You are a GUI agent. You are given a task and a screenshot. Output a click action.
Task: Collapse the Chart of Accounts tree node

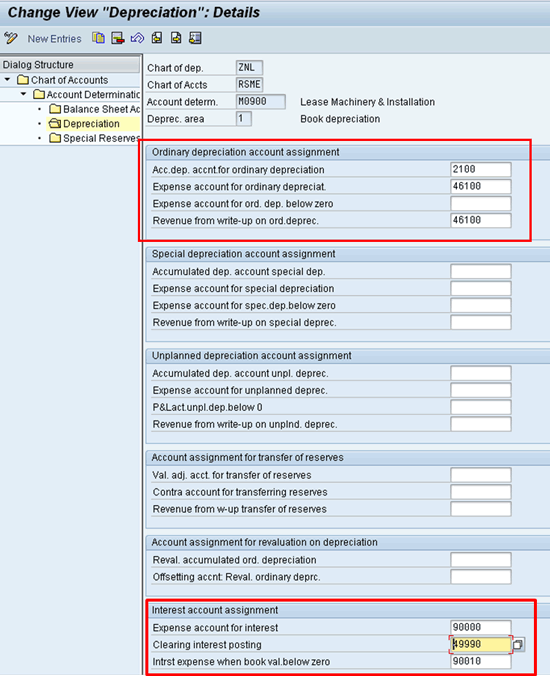[x=7, y=80]
